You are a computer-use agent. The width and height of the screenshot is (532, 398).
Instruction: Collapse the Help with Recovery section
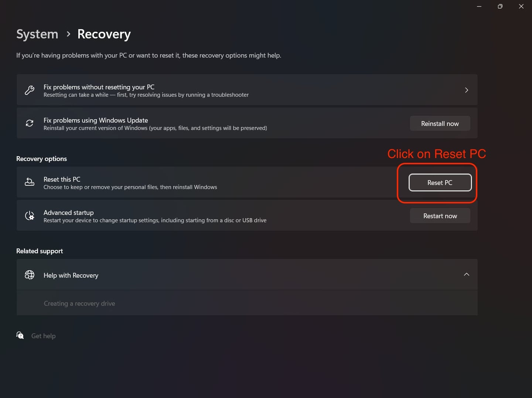coord(467,274)
